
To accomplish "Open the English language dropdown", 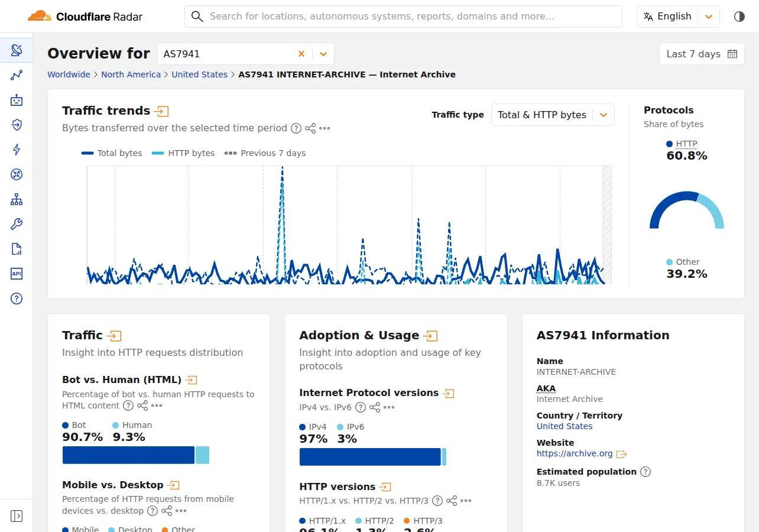I will click(x=678, y=17).
